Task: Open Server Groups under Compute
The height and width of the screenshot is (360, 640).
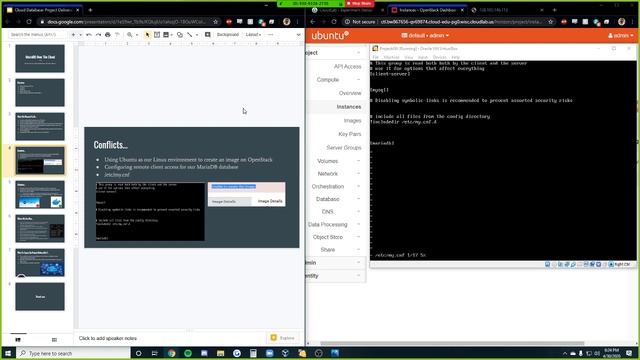Action: coord(344,147)
